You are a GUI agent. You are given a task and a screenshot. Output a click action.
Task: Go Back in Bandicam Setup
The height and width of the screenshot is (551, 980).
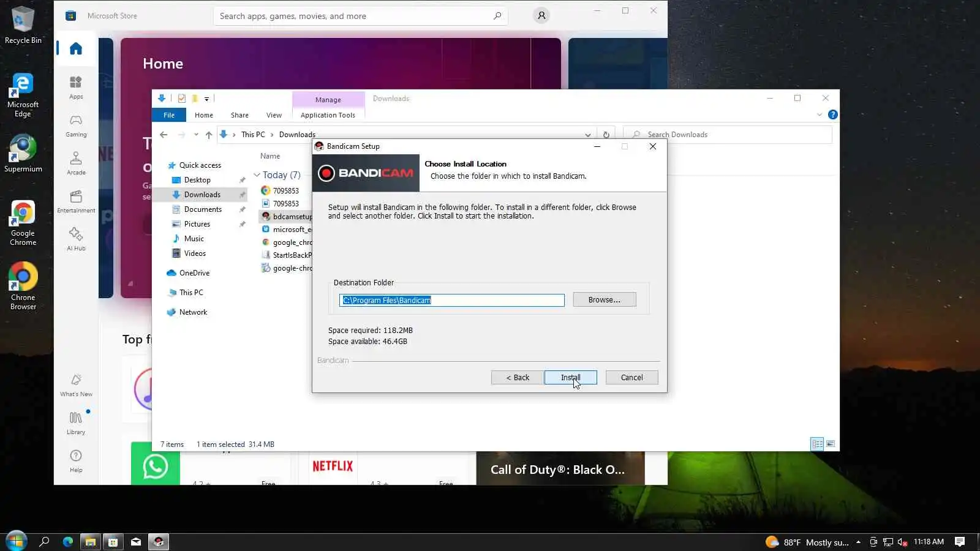pyautogui.click(x=518, y=377)
